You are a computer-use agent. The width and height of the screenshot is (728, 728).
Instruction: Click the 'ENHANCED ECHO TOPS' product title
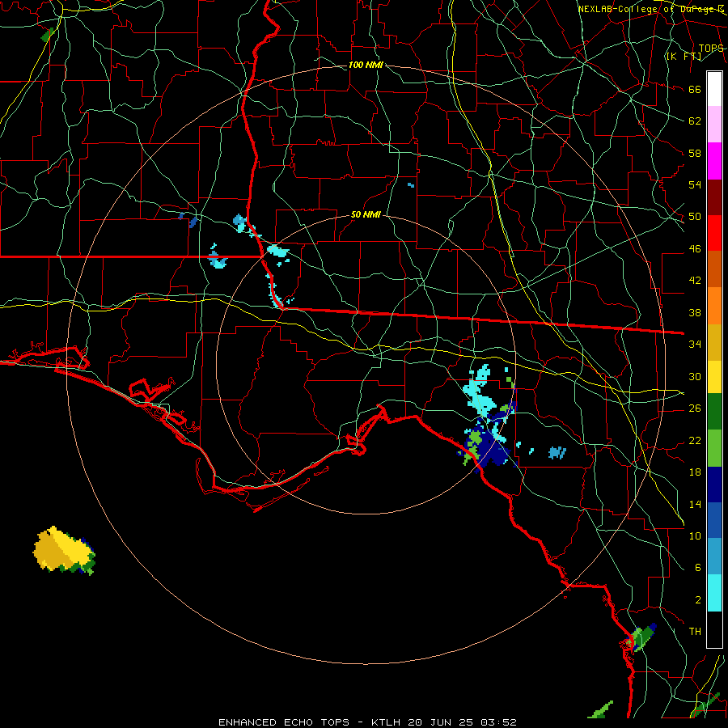click(x=284, y=722)
